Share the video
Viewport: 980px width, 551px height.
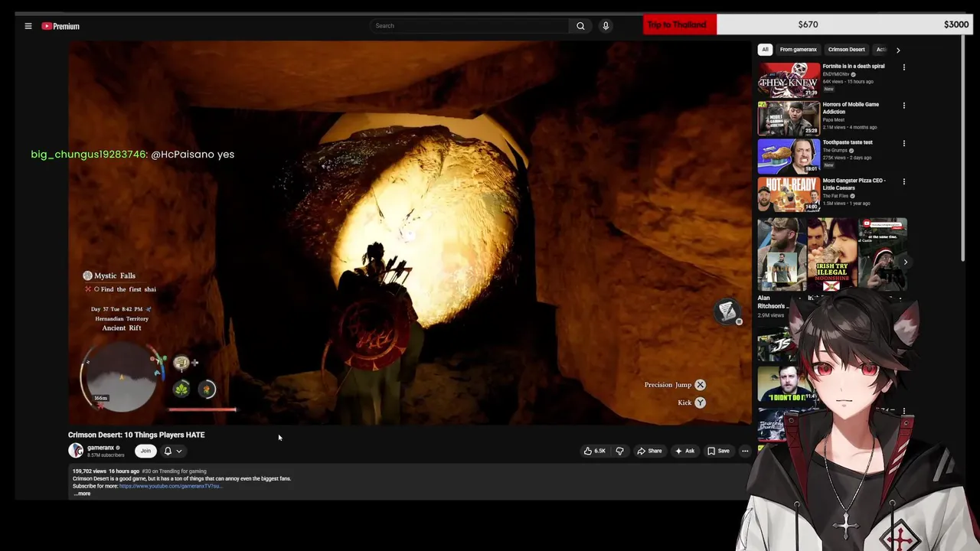(649, 451)
